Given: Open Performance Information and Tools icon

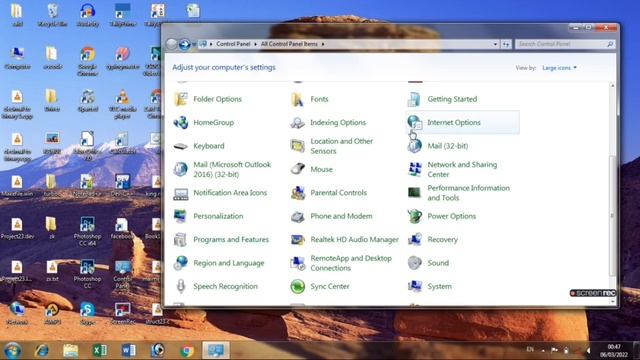Looking at the screenshot, I should [414, 193].
